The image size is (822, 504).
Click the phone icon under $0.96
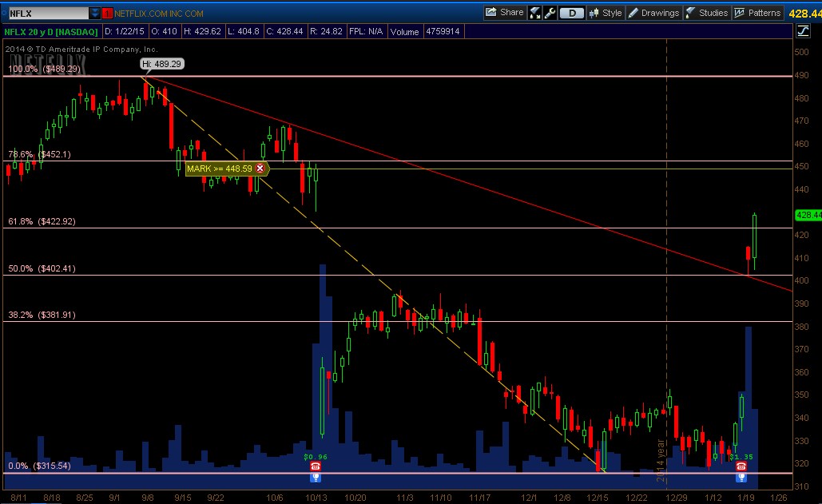pyautogui.click(x=315, y=466)
